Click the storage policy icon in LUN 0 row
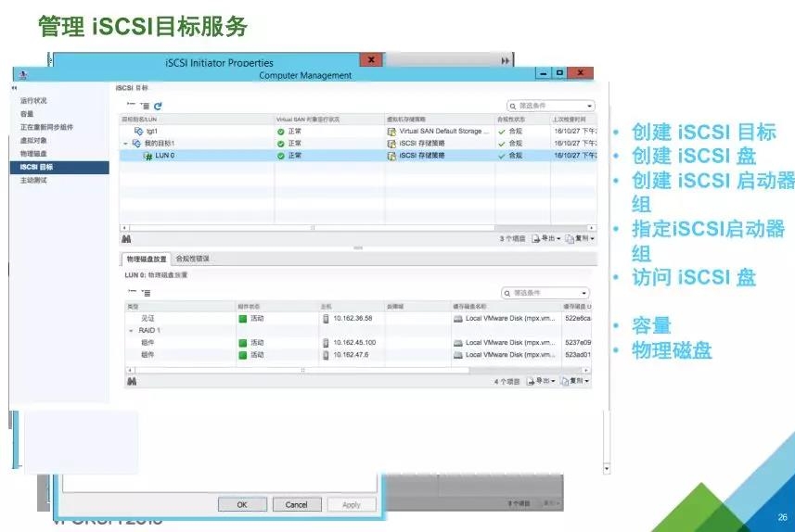The image size is (795, 532). [x=391, y=156]
